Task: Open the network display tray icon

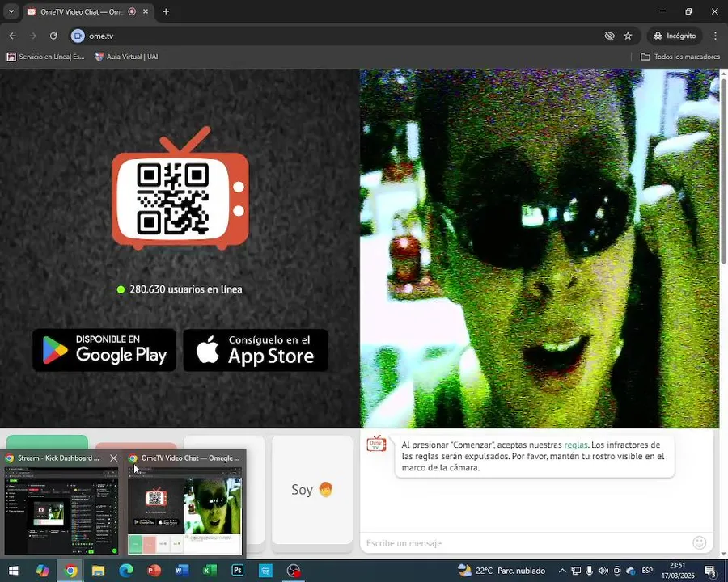Action: coord(576,571)
